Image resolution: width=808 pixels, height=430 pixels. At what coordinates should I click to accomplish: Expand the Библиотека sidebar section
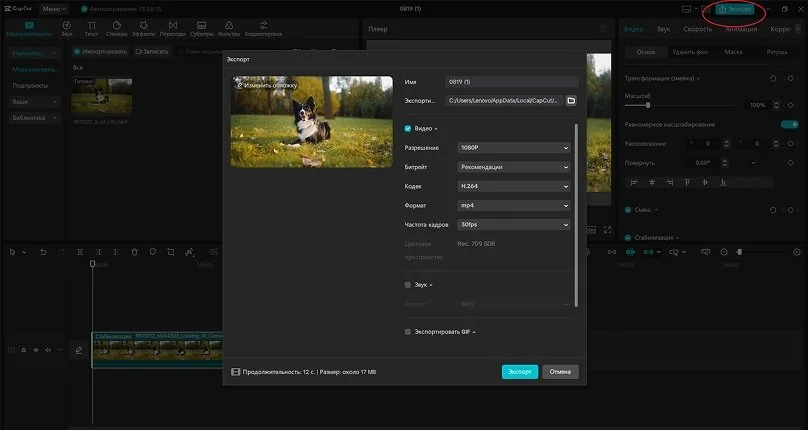pos(35,118)
